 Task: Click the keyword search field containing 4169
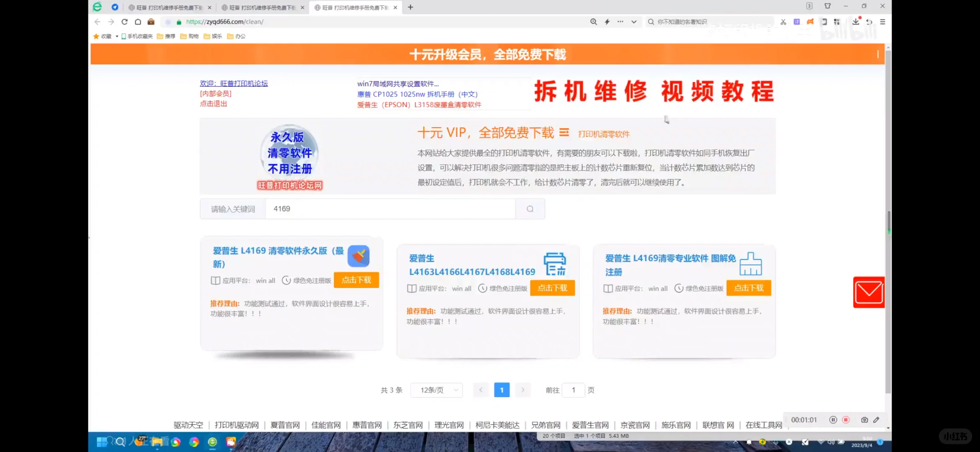pyautogui.click(x=389, y=208)
